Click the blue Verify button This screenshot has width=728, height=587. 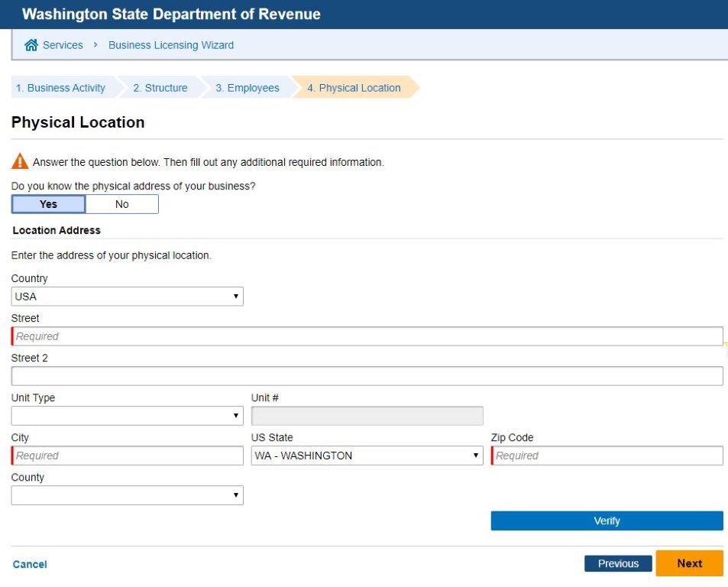[x=607, y=521]
